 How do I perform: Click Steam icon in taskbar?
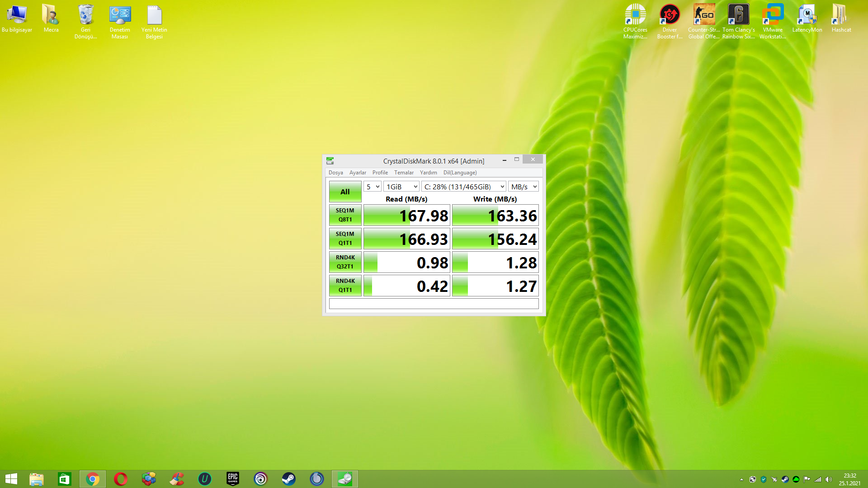(x=288, y=479)
